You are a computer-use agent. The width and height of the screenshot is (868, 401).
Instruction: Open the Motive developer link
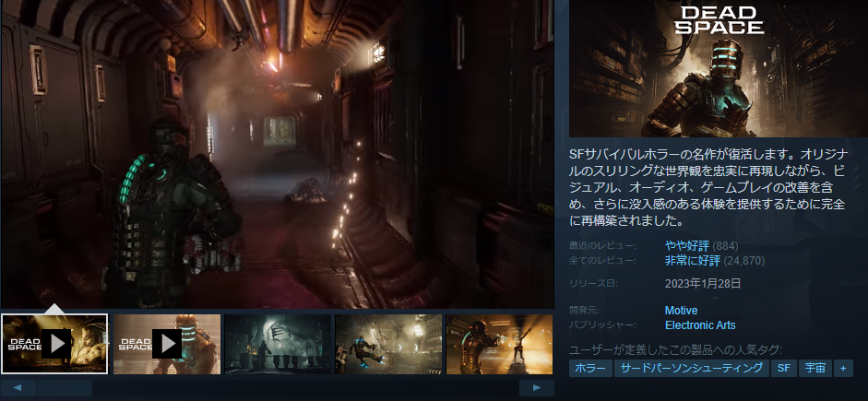pos(681,311)
